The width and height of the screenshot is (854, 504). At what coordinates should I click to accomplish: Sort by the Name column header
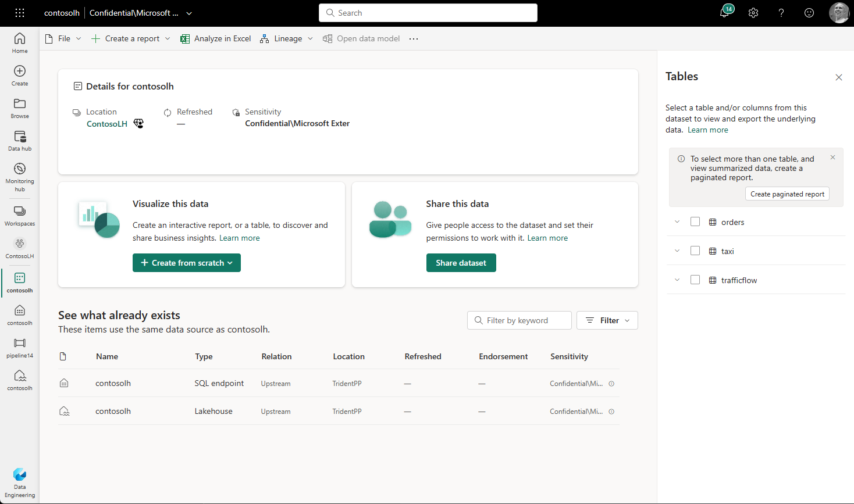[x=107, y=356]
